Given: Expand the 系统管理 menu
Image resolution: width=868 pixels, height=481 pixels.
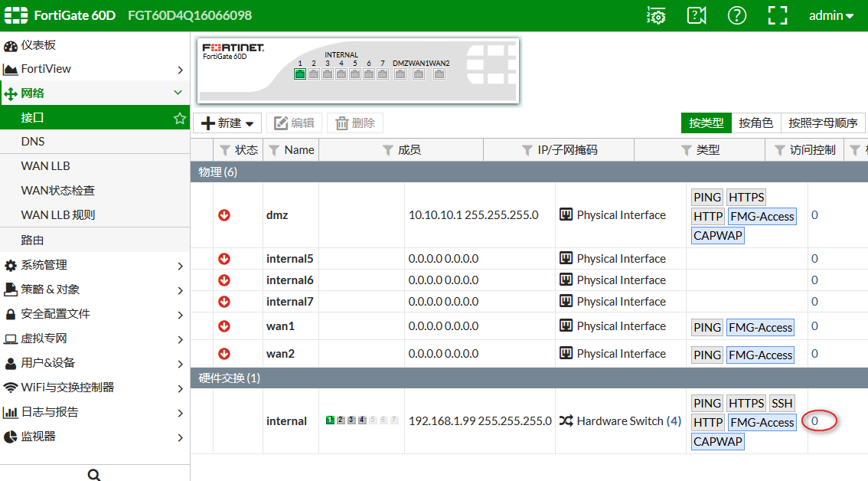Looking at the screenshot, I should pos(95,265).
